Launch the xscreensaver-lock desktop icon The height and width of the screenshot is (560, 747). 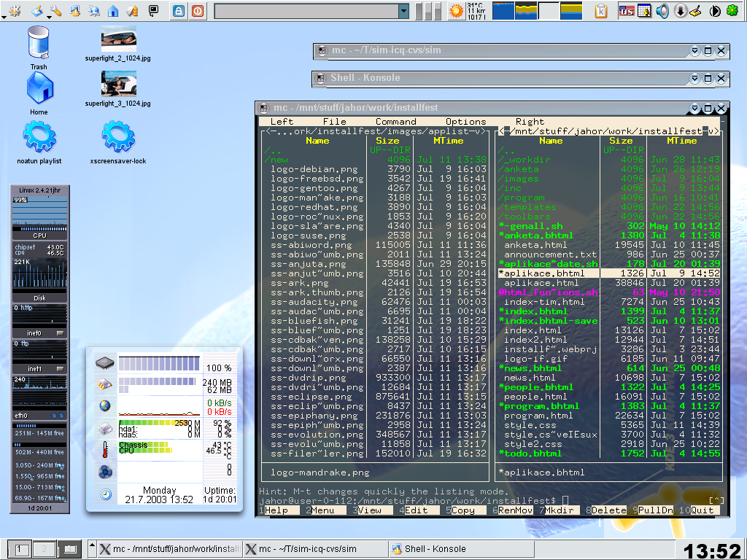[x=118, y=136]
